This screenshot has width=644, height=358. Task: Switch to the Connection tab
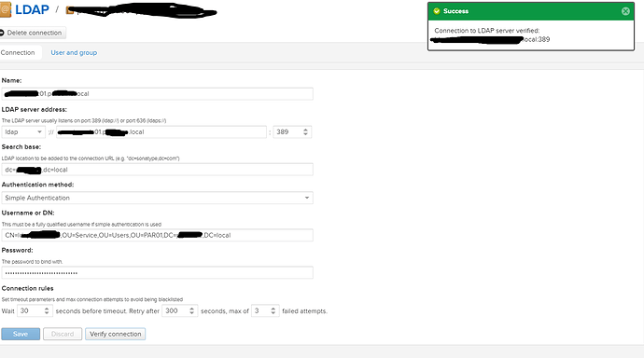(18, 52)
